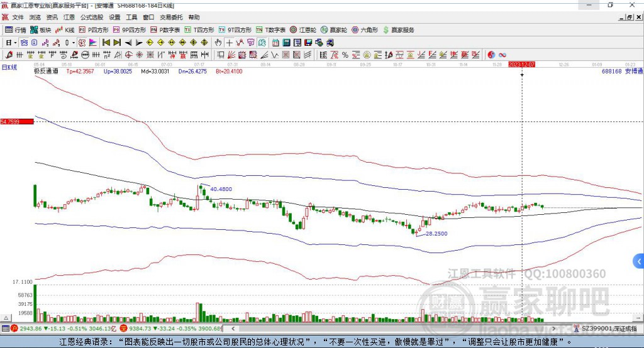This screenshot has width=644, height=348.
Task: Open the 公式选股 menu
Action: coord(92,17)
